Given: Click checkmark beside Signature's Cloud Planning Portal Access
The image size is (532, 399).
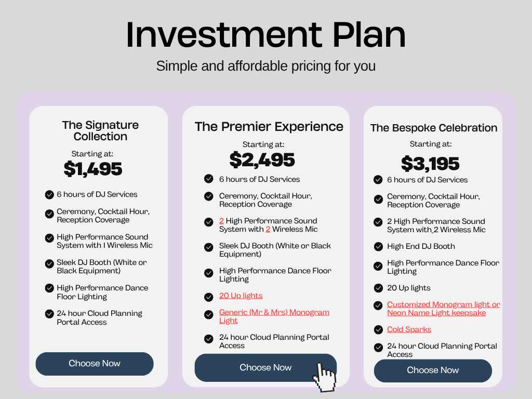Looking at the screenshot, I should click(x=49, y=314).
